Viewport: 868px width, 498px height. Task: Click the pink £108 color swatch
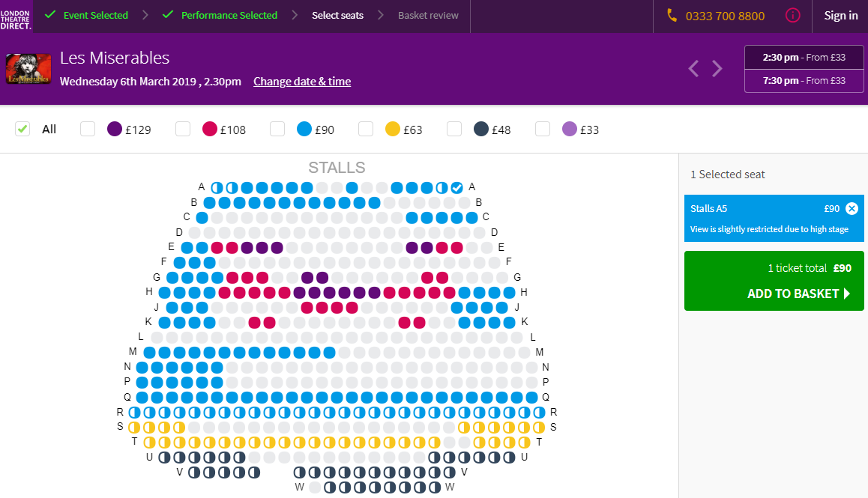click(x=210, y=129)
